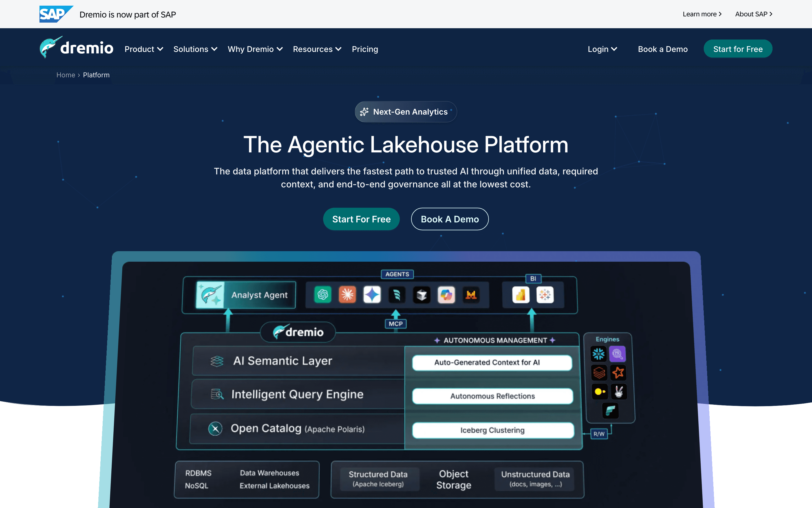Click the Cursor cube icon in Agents
The image size is (812, 508).
pyautogui.click(x=422, y=295)
